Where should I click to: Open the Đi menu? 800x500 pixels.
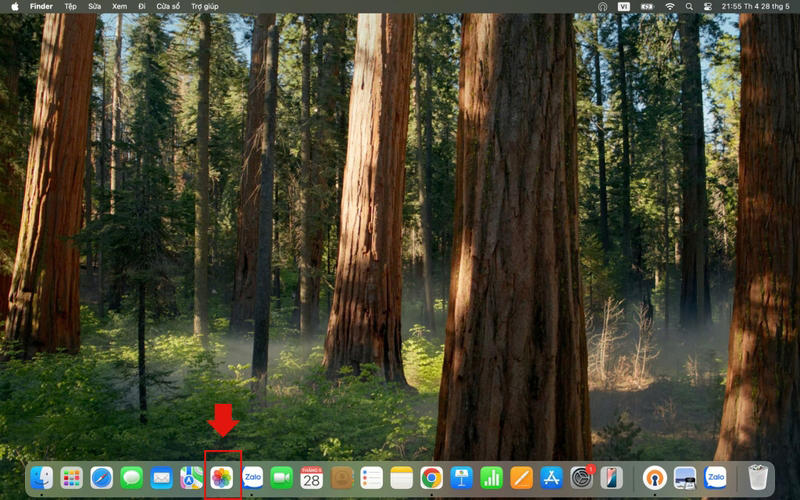[142, 7]
